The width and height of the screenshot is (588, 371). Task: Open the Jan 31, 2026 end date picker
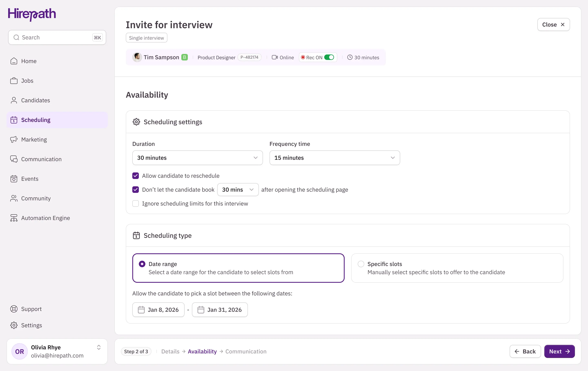(220, 310)
